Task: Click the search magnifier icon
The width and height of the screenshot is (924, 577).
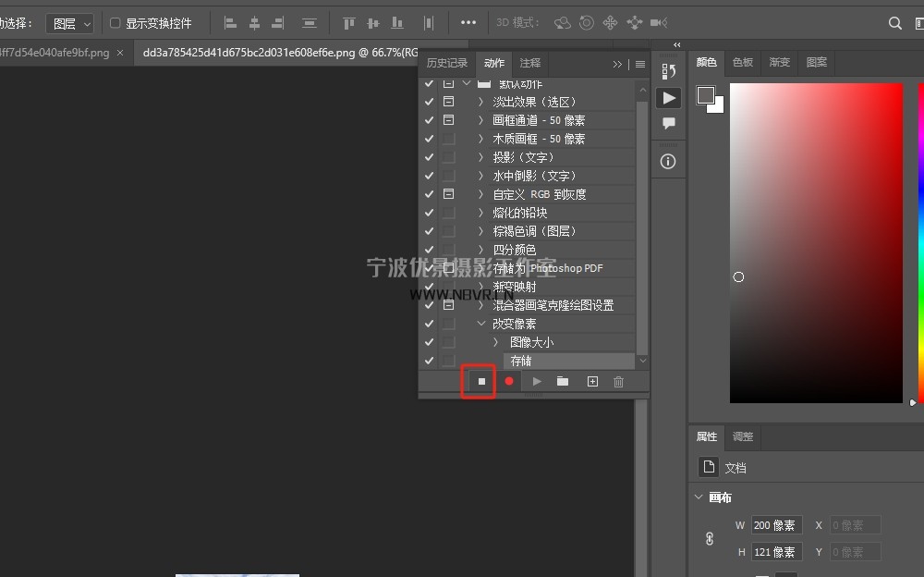Action: click(894, 23)
